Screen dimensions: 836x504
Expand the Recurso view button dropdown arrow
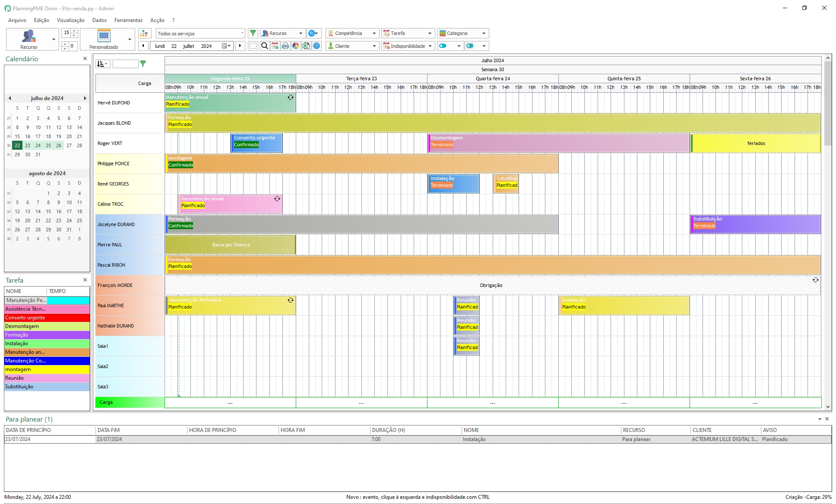(x=54, y=39)
